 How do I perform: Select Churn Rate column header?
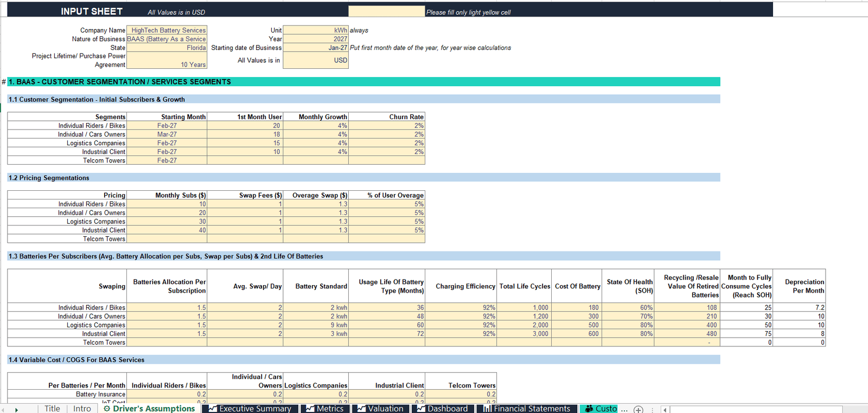tap(387, 117)
